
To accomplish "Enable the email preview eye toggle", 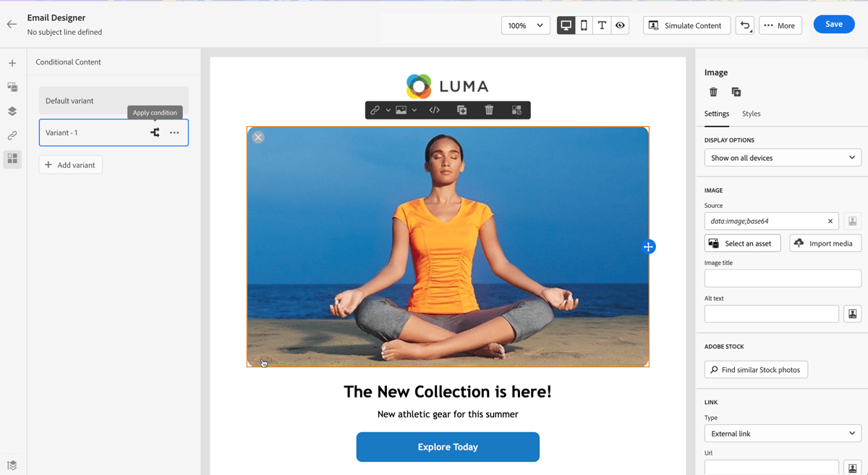I will click(x=620, y=25).
